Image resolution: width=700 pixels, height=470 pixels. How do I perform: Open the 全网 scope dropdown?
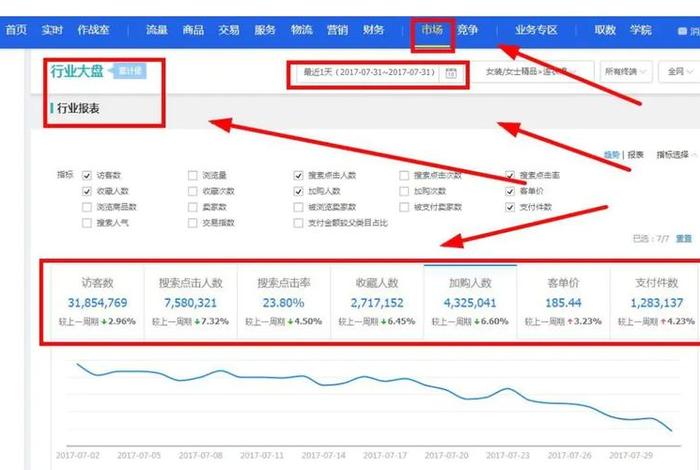coord(680,72)
